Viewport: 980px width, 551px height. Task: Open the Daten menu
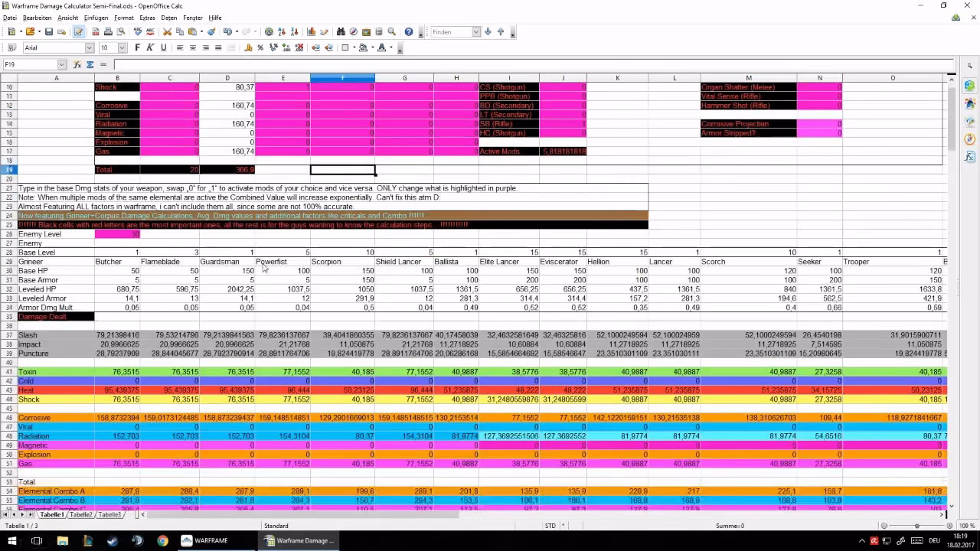pos(169,18)
